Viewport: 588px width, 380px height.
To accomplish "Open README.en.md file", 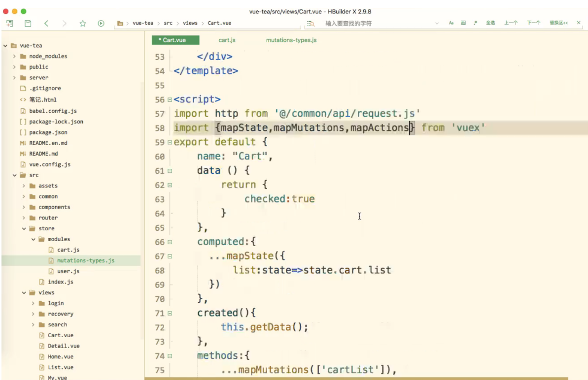I will click(48, 143).
